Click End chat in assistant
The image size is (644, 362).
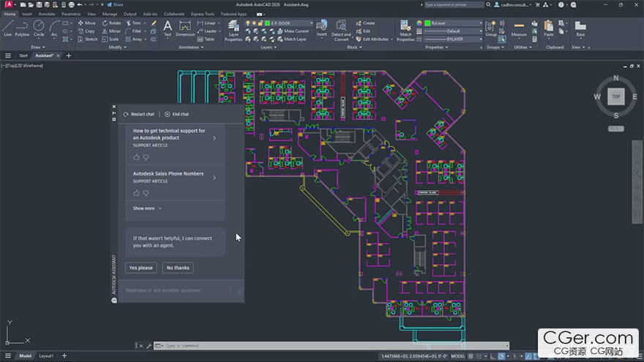click(177, 114)
